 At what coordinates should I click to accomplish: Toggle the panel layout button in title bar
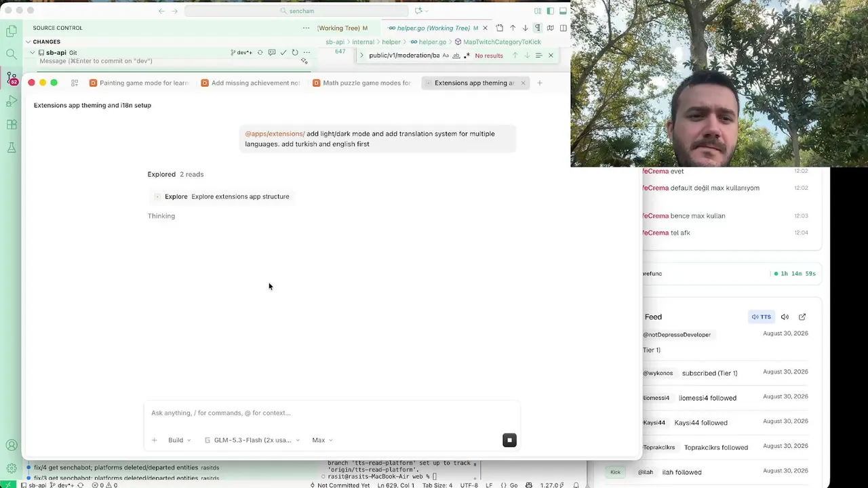[x=563, y=11]
